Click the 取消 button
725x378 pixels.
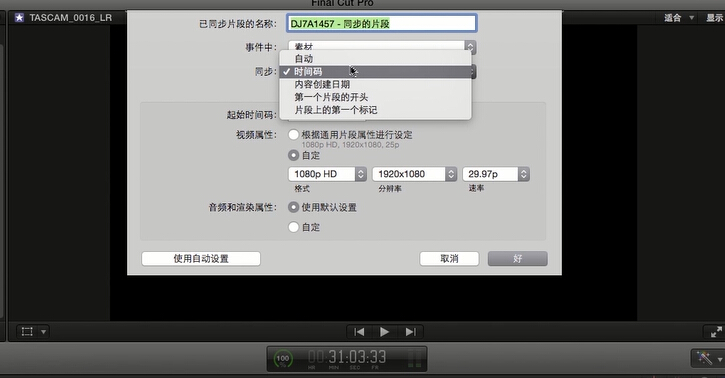tap(449, 259)
